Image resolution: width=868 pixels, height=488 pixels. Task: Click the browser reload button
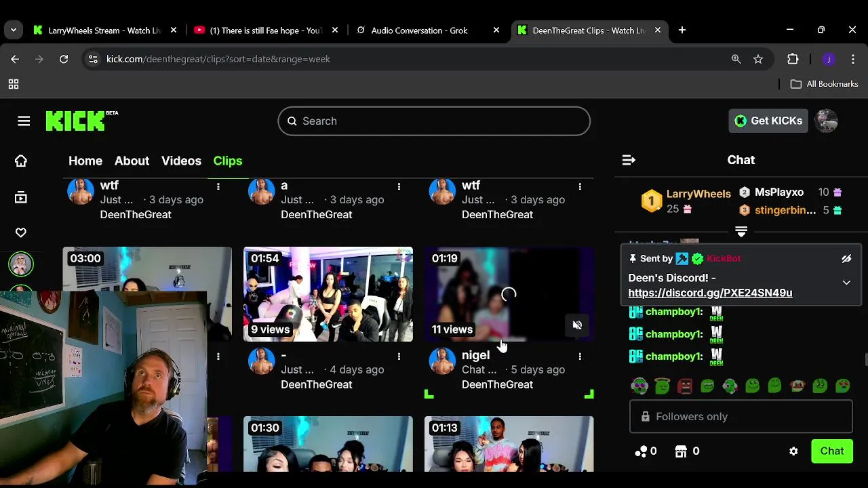[64, 59]
